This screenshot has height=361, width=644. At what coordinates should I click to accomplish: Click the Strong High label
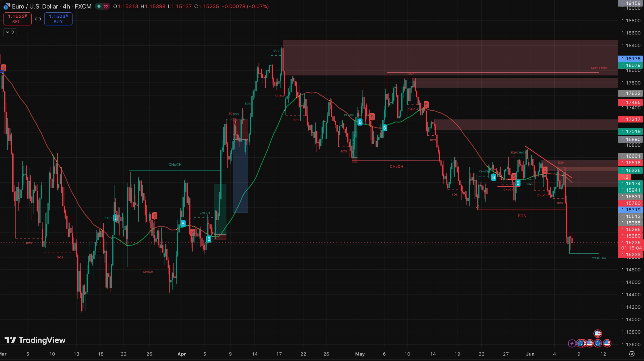click(x=599, y=68)
